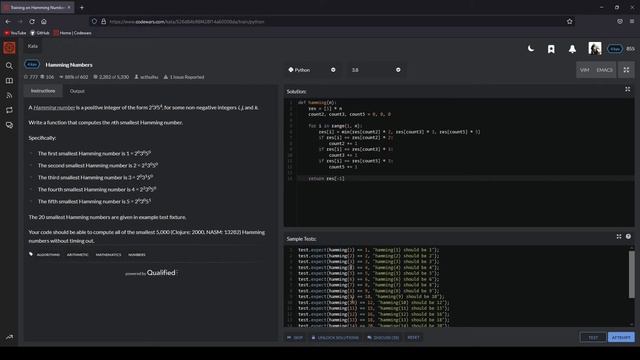640x360 pixels.
Task: Open Home | Codewars bookmark
Action: 72,33
